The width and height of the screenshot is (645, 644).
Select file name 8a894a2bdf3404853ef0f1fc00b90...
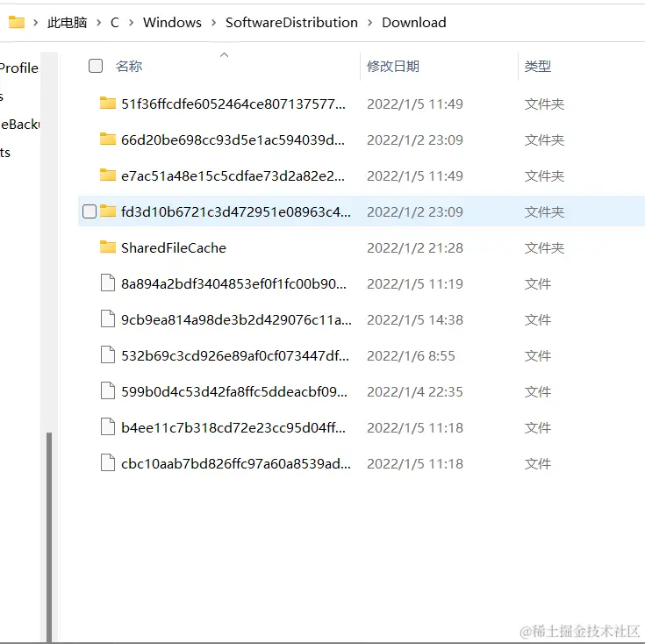point(233,284)
